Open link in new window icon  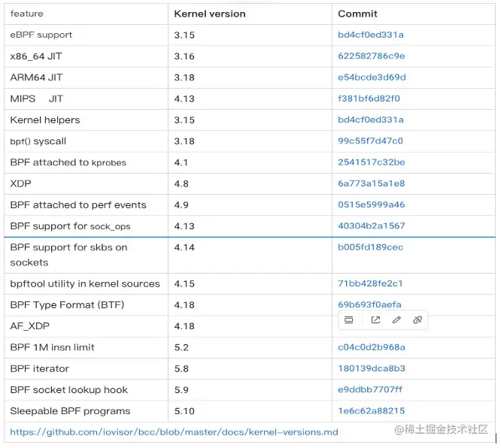pos(375,319)
